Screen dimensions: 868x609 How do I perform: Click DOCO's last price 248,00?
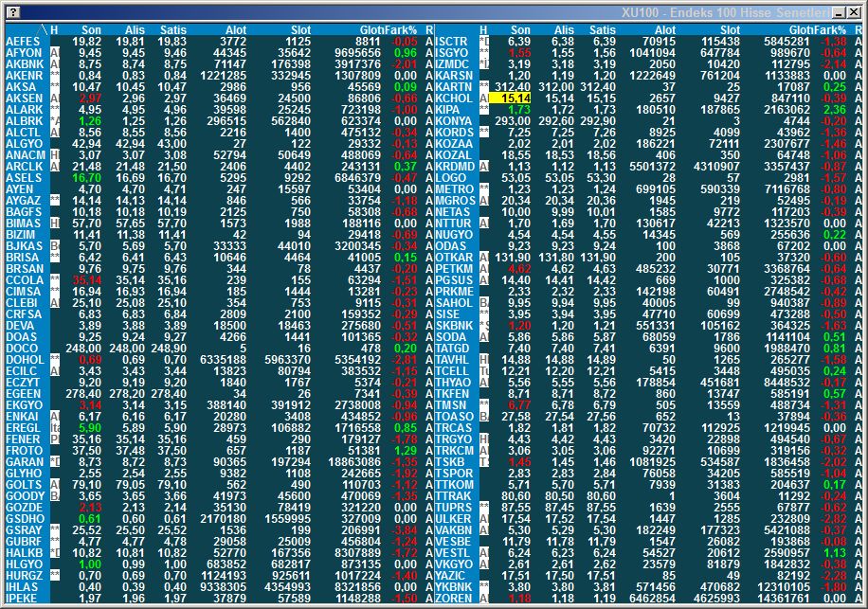pos(83,349)
